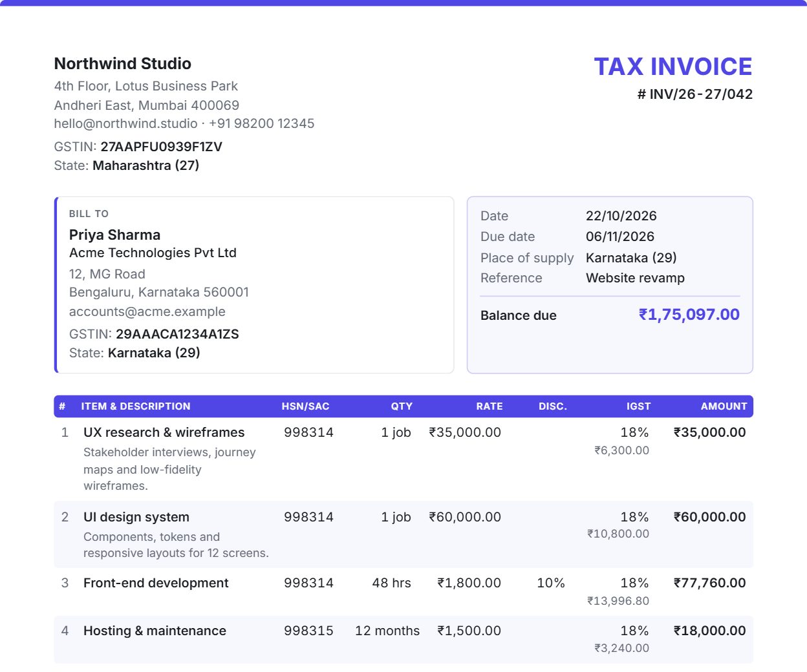
Task: Select seller GSTIN 27AAPFU0939F1ZV
Action: click(161, 147)
